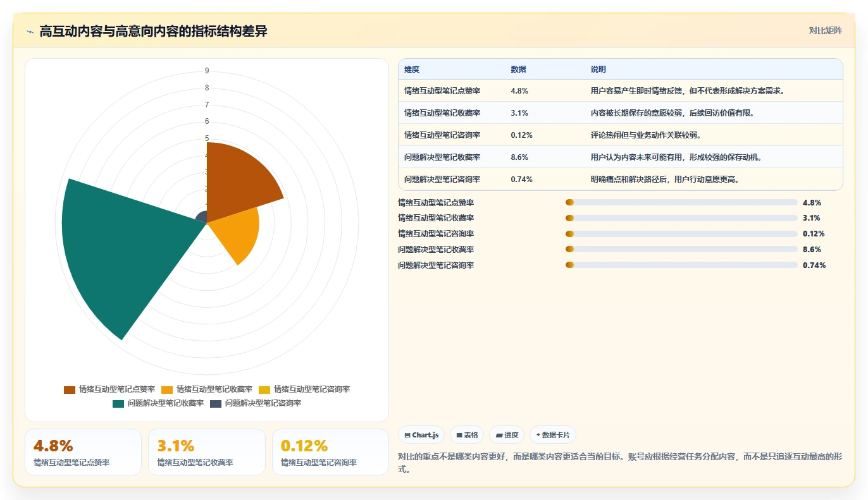Toggle legend swatch for 情绪互动型笔记点赞率

[x=70, y=389]
